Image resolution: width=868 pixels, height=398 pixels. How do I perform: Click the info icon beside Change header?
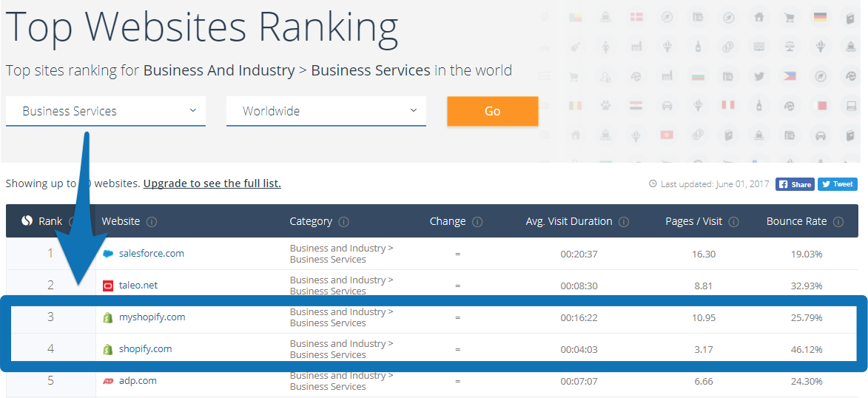click(x=477, y=222)
